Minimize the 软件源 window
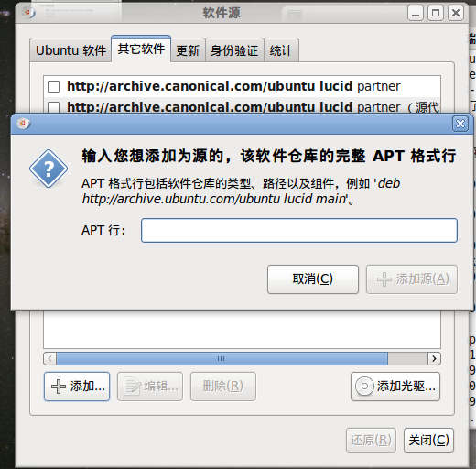Image resolution: width=476 pixels, height=469 pixels. tap(416, 13)
